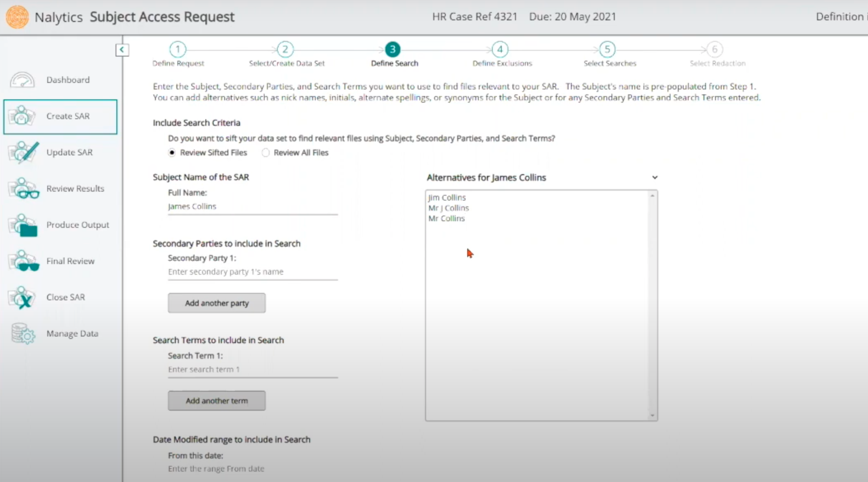Click the Produce Output folder icon
868x482 pixels.
pyautogui.click(x=23, y=225)
